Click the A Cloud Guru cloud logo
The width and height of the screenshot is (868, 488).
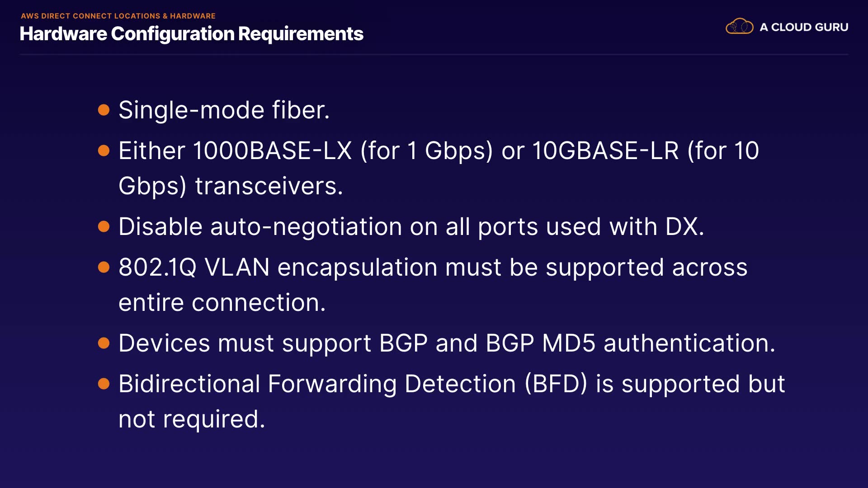coord(739,27)
